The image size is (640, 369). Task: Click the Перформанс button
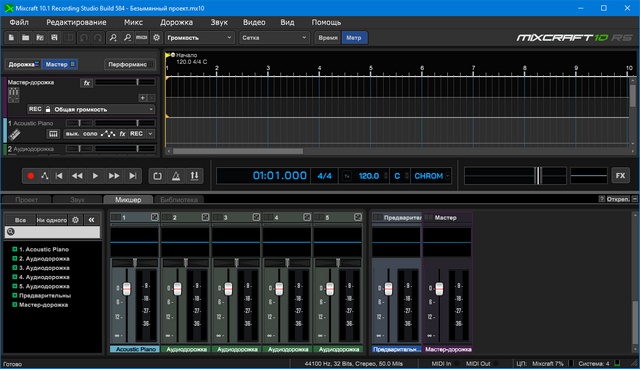(x=129, y=64)
